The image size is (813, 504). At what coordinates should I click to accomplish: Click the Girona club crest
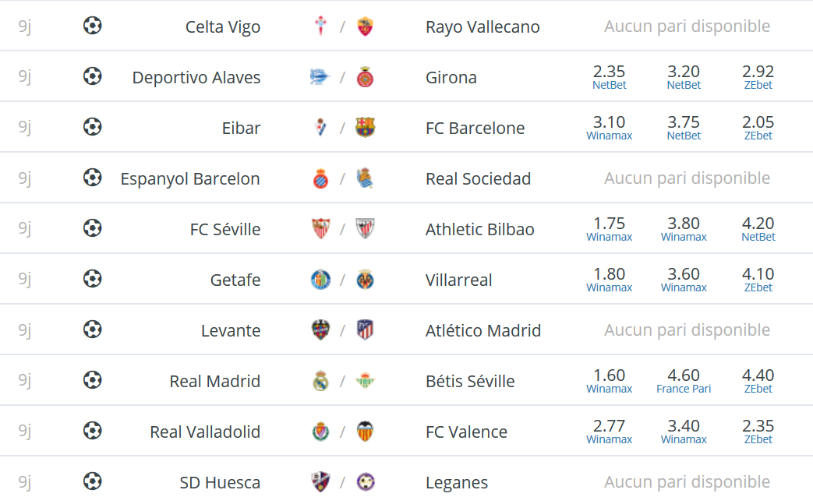click(365, 76)
